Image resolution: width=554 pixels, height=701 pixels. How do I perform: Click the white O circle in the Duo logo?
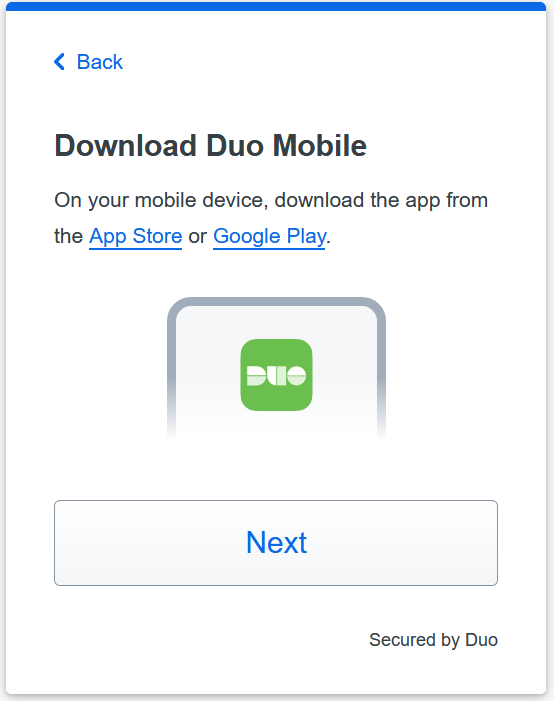click(x=296, y=376)
